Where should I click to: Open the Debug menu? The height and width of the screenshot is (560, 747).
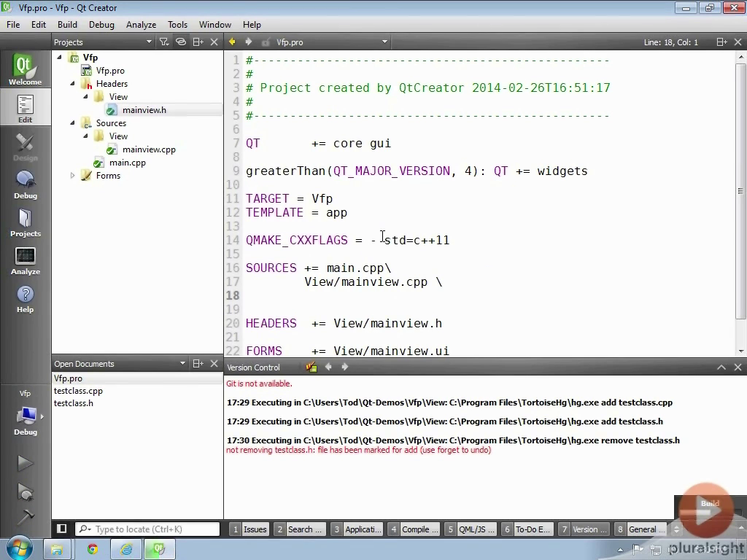click(101, 24)
